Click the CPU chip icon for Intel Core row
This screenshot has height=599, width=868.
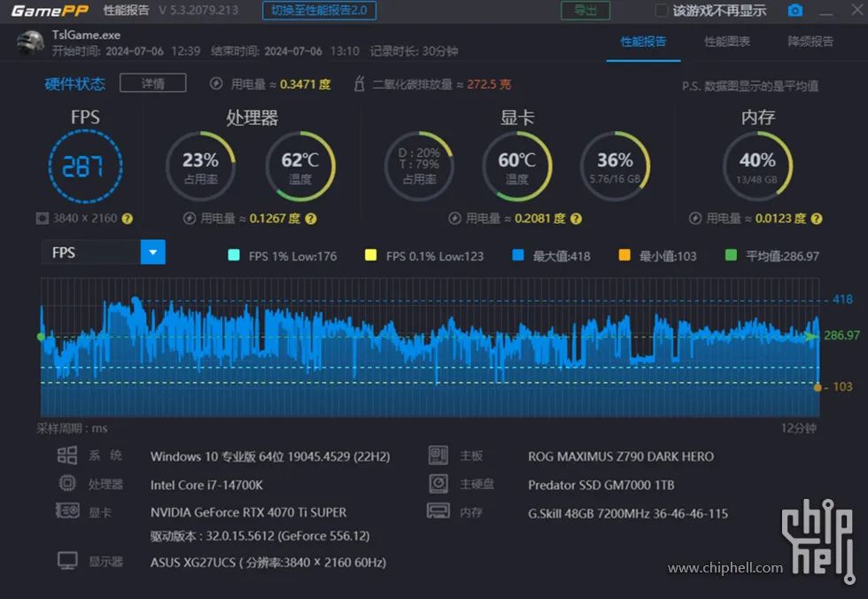coord(67,483)
